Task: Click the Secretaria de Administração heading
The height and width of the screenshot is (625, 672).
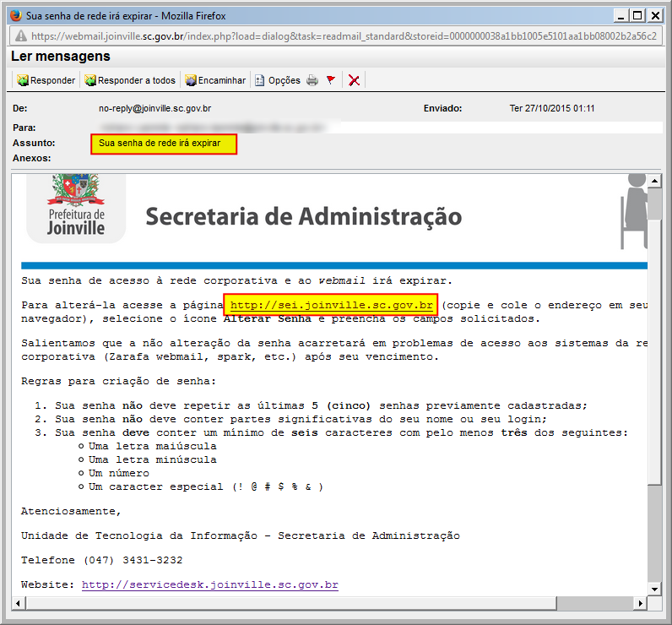Action: coord(303,216)
